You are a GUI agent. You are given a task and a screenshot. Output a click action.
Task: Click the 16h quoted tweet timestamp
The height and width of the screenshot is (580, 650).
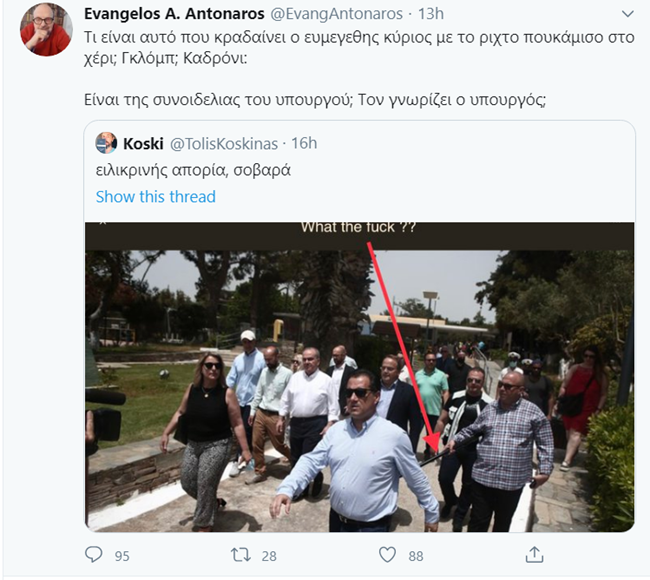click(304, 143)
